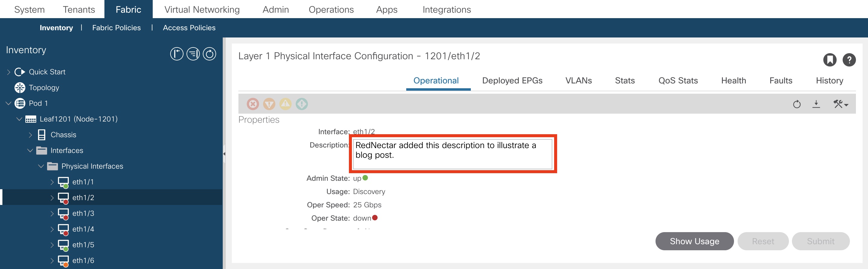Open the tools actions dropdown menu

click(841, 104)
